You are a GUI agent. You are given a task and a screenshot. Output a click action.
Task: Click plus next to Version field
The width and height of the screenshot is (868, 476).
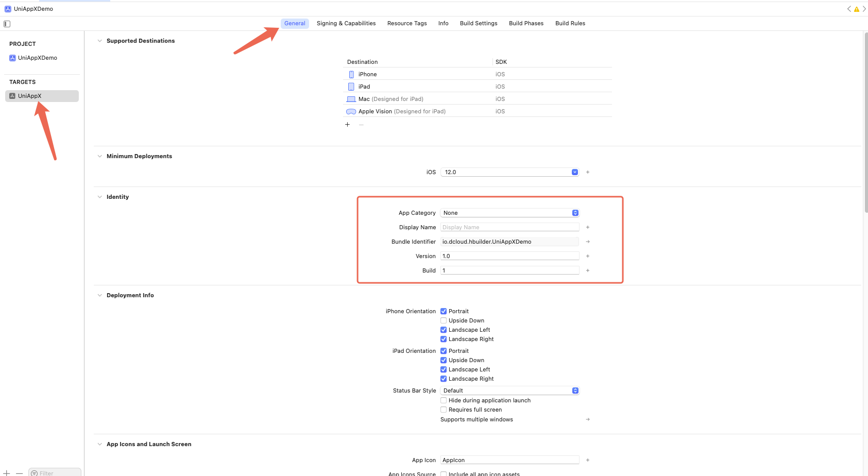tap(588, 256)
